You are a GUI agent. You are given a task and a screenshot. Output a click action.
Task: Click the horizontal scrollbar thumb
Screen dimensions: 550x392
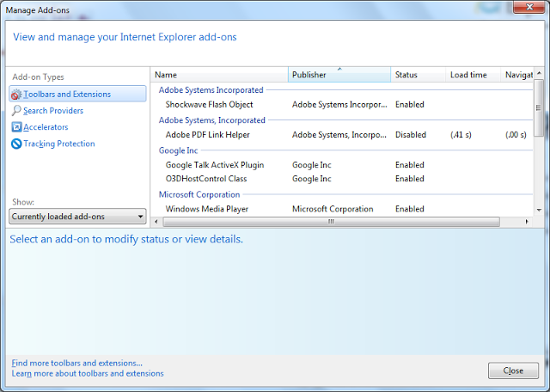pyautogui.click(x=332, y=222)
